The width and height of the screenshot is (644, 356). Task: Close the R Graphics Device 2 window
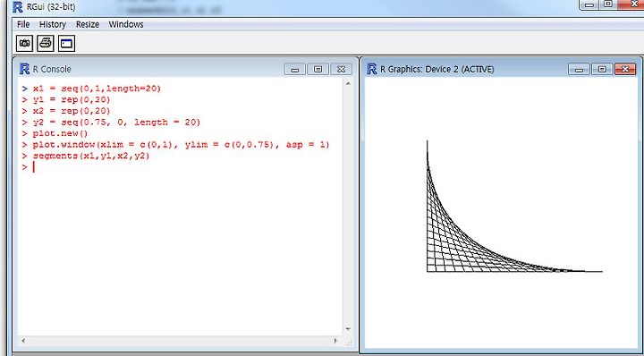[x=625, y=69]
